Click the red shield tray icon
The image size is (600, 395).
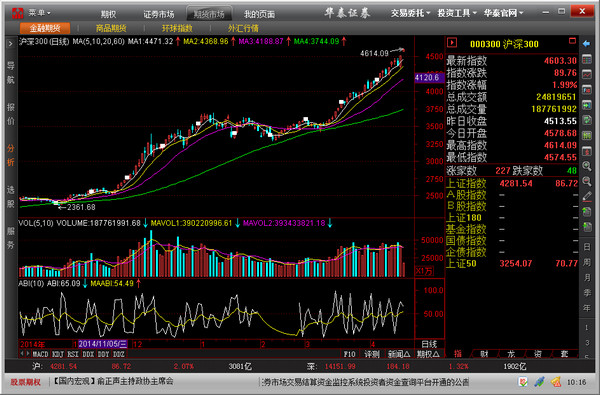click(x=523, y=382)
